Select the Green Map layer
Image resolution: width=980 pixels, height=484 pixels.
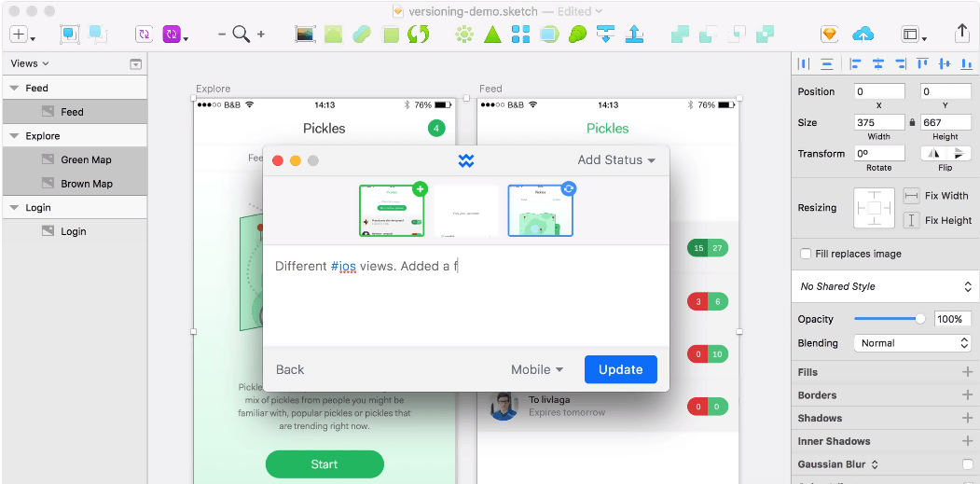75,159
